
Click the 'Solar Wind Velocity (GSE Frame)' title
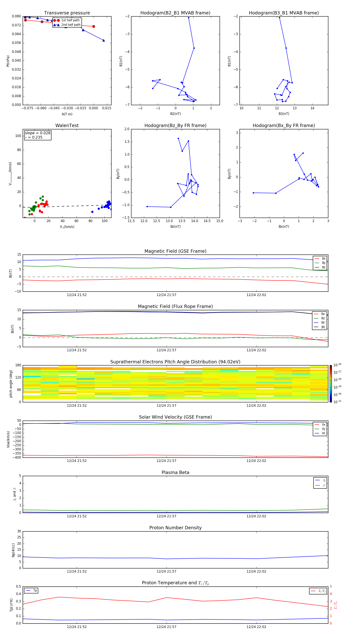tap(175, 417)
